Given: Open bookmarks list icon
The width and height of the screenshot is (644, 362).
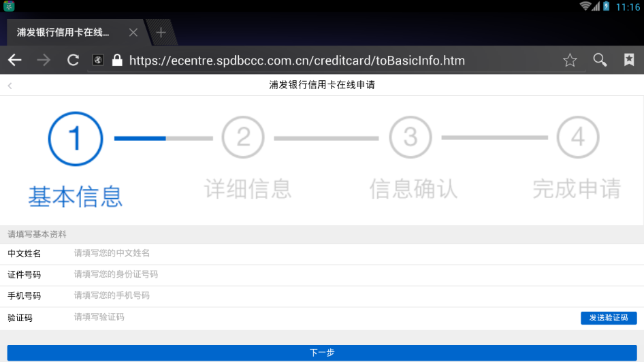Looking at the screenshot, I should 629,60.
